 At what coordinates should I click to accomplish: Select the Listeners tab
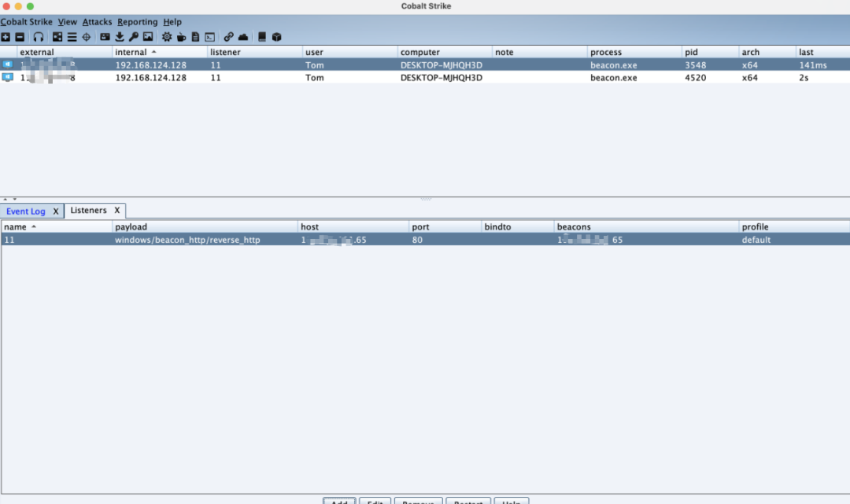pos(88,210)
